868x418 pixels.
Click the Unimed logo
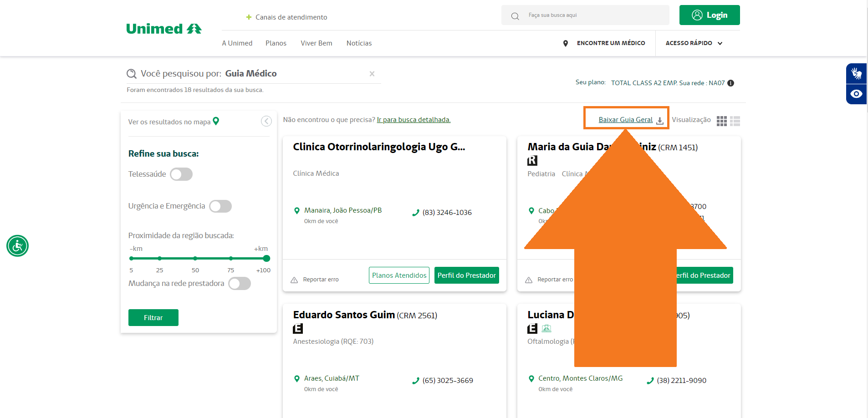coord(163,29)
